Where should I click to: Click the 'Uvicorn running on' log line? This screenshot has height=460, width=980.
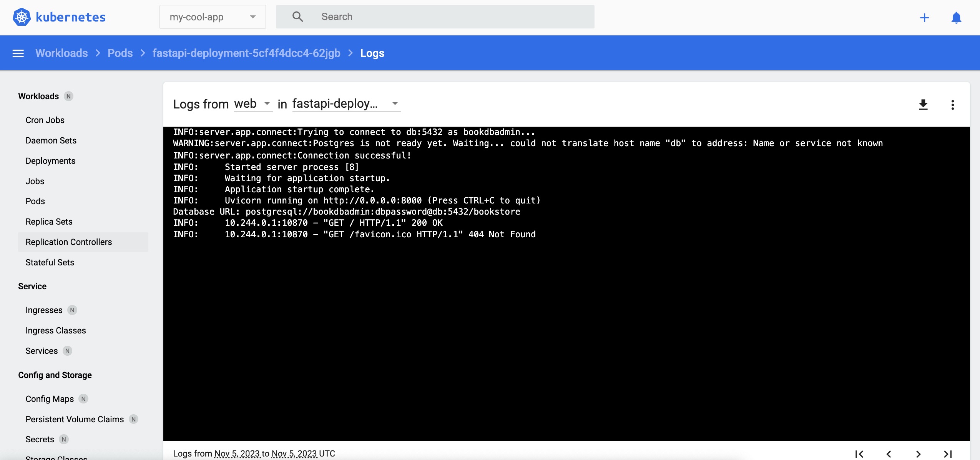click(357, 200)
